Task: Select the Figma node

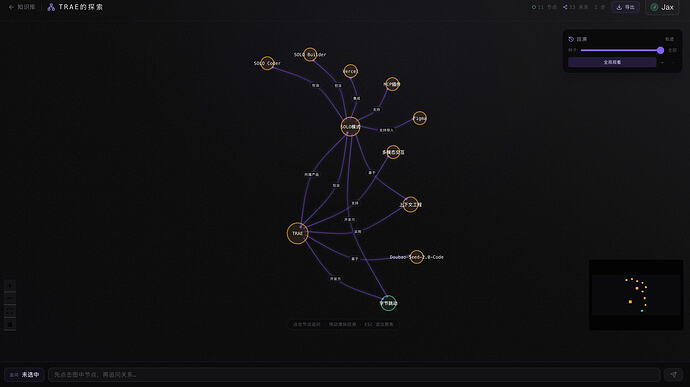Action: click(419, 118)
